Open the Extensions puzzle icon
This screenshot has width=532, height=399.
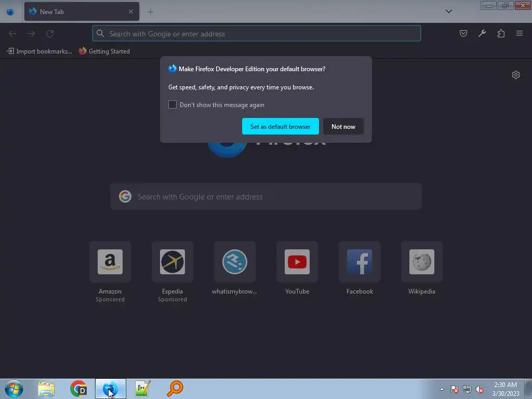pos(501,33)
